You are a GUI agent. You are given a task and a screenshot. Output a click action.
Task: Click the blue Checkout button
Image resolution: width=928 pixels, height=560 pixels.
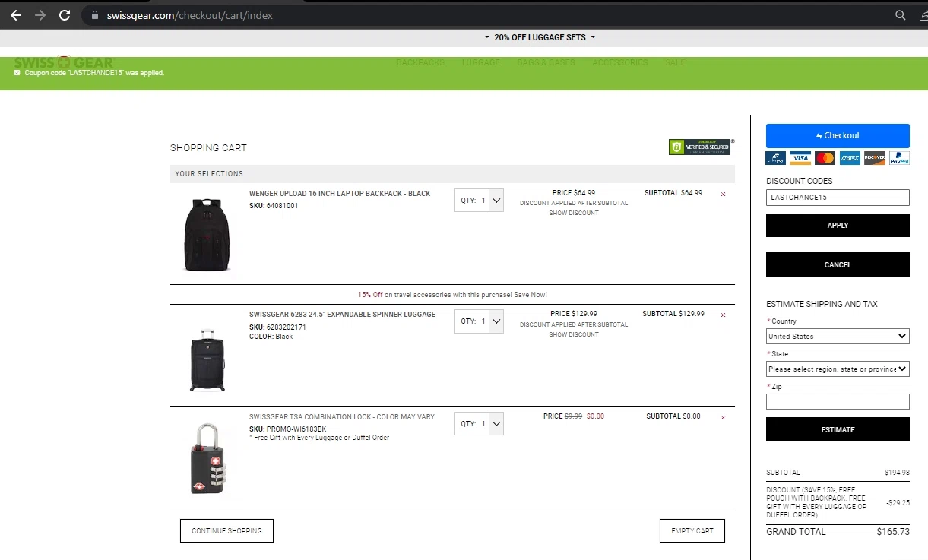838,135
